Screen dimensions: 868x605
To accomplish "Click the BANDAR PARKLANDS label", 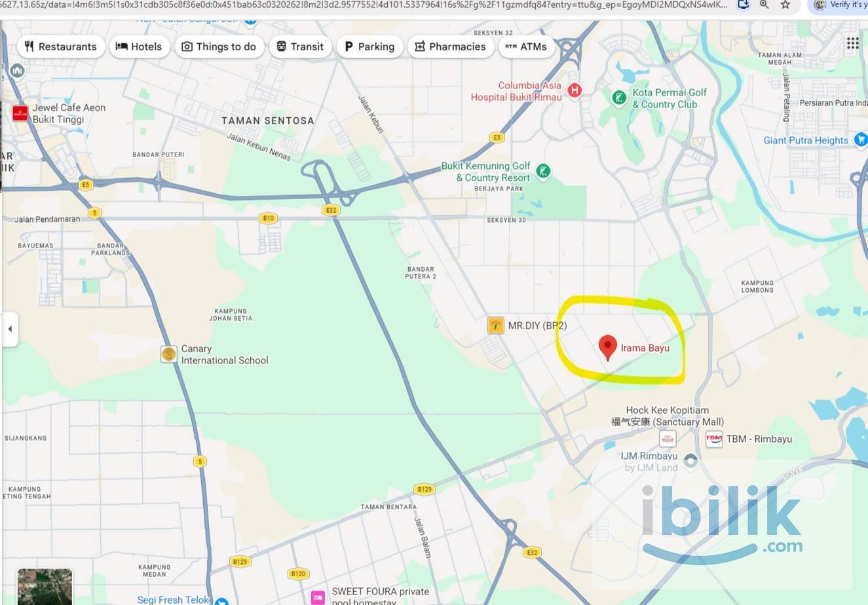I will (110, 249).
